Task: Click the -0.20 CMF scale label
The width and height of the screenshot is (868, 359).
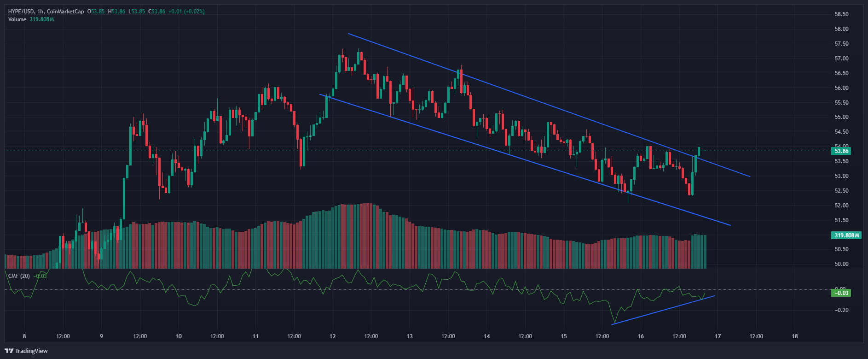Action: tap(841, 310)
